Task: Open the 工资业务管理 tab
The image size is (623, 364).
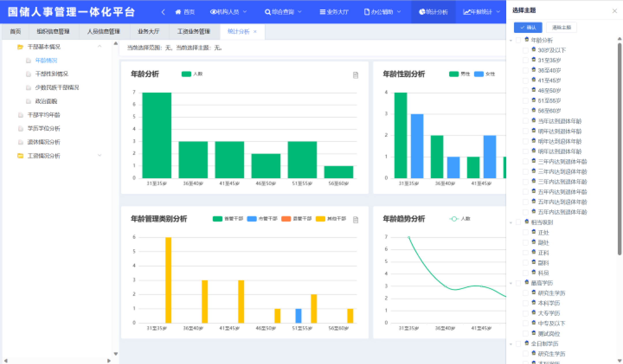Action: tap(194, 31)
